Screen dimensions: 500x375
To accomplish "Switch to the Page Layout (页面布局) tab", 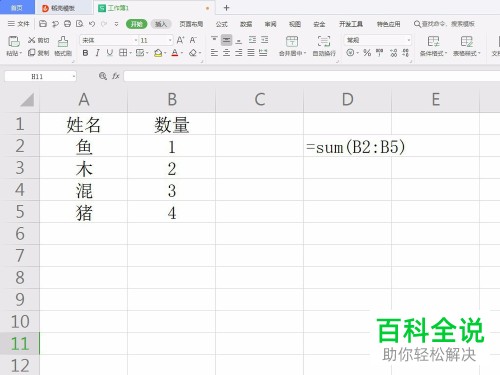I will pyautogui.click(x=191, y=24).
